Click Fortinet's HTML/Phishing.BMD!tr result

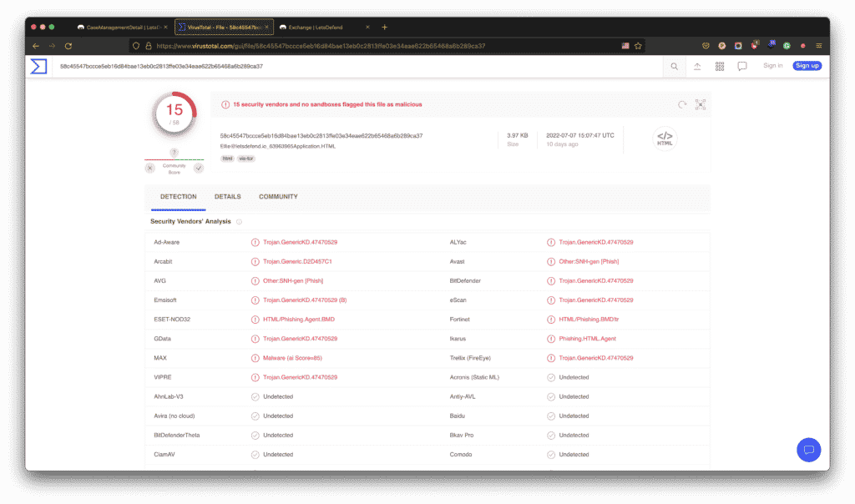click(x=589, y=320)
